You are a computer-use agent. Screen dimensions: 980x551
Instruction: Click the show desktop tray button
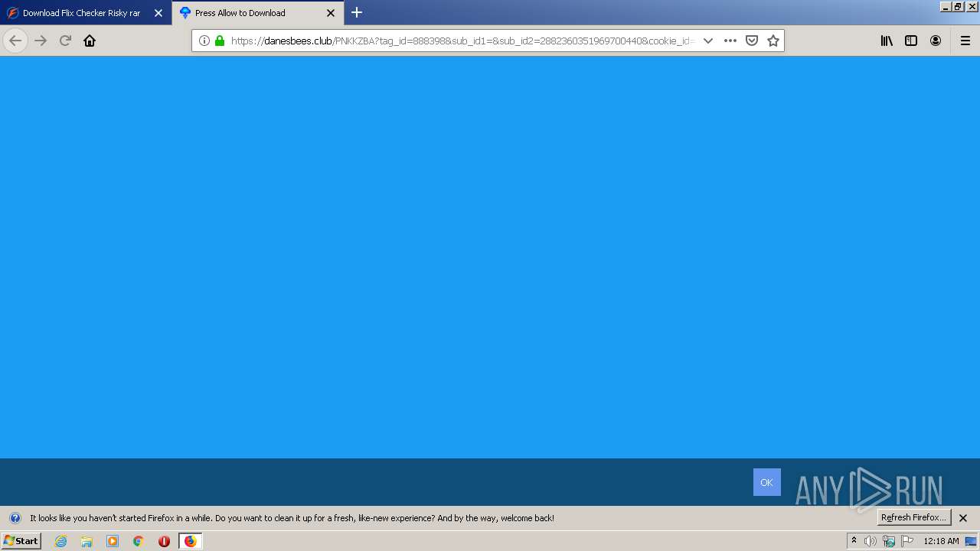(x=971, y=541)
